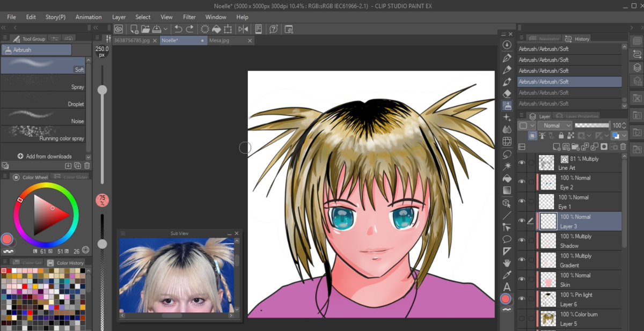Click the New raster layer icon
Screen dimensions: 644x331
(x=558, y=146)
